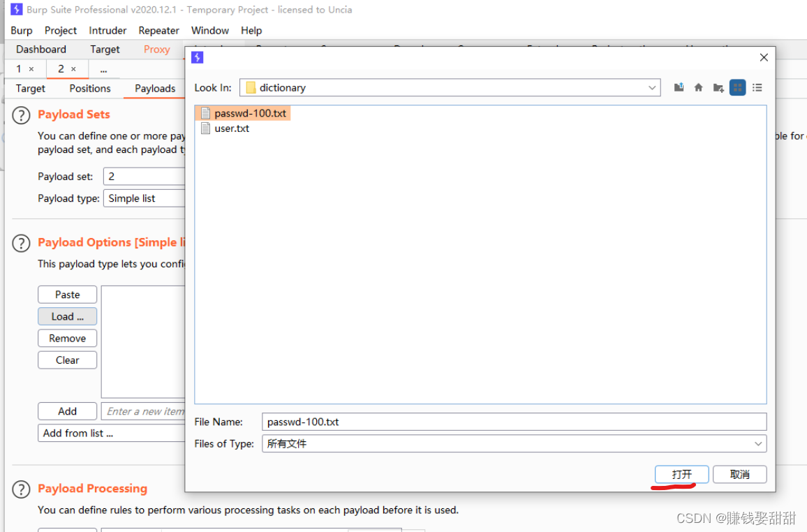Click the Load ... button
This screenshot has height=532, width=807.
[68, 316]
